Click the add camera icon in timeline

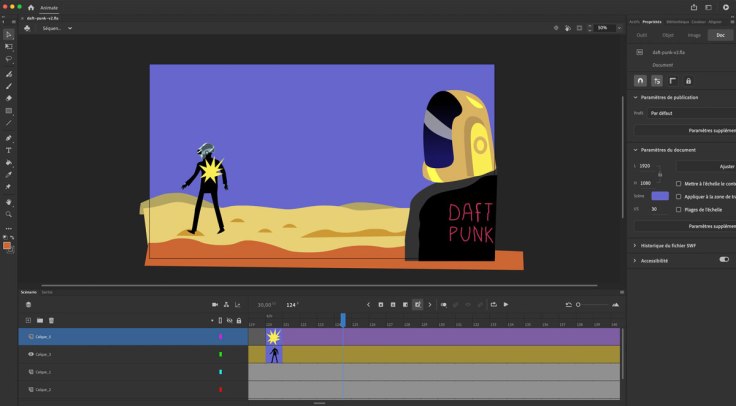pyautogui.click(x=215, y=305)
